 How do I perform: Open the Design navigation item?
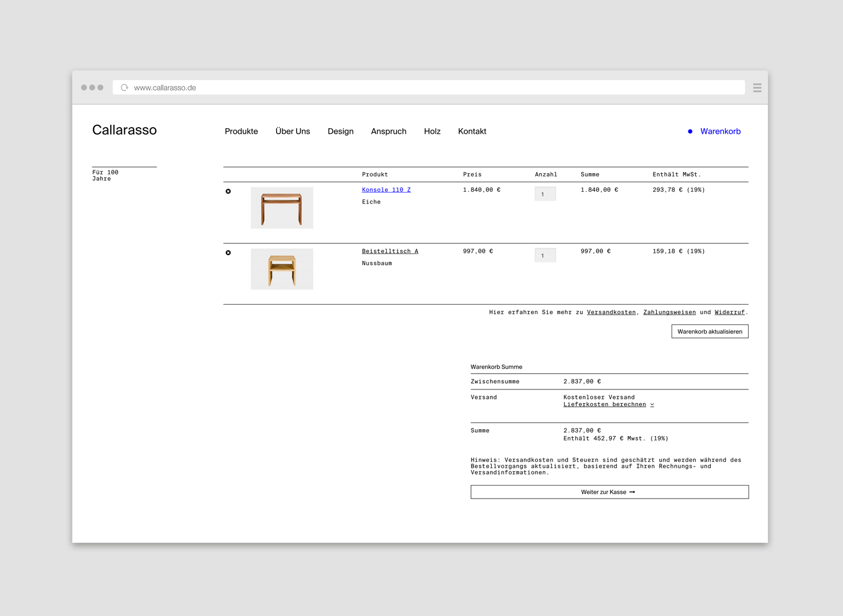pos(341,132)
